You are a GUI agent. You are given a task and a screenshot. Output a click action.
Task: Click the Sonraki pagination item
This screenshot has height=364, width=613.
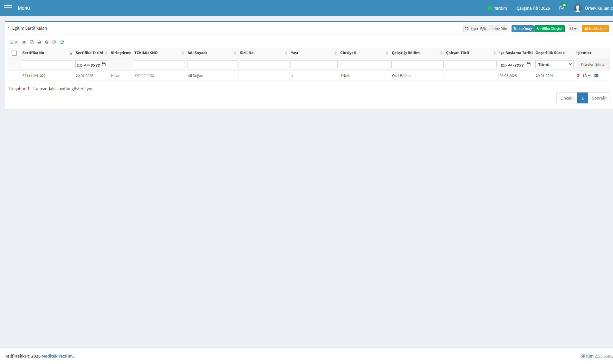point(599,98)
